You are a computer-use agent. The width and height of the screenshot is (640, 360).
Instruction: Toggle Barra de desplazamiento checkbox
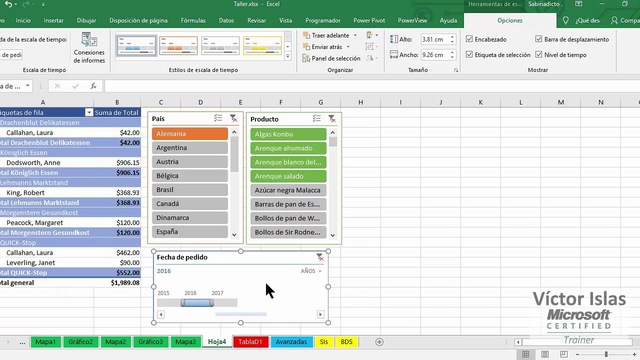pyautogui.click(x=539, y=39)
